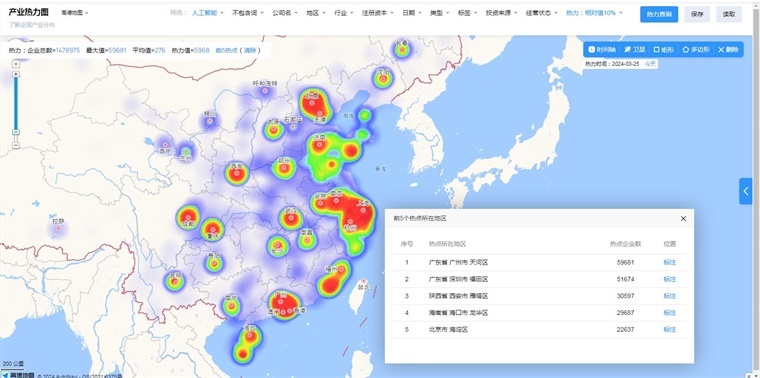Click the 热力查询 button
The image size is (760, 378).
click(659, 15)
